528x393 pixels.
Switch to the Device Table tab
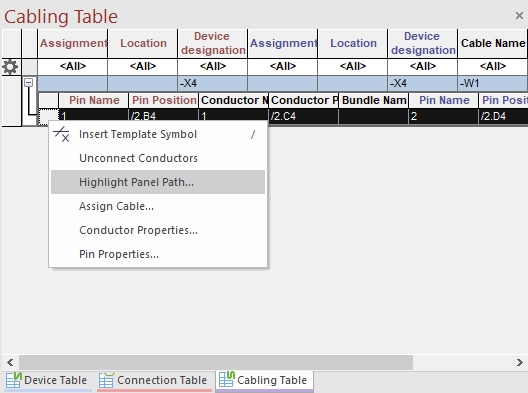pos(47,381)
